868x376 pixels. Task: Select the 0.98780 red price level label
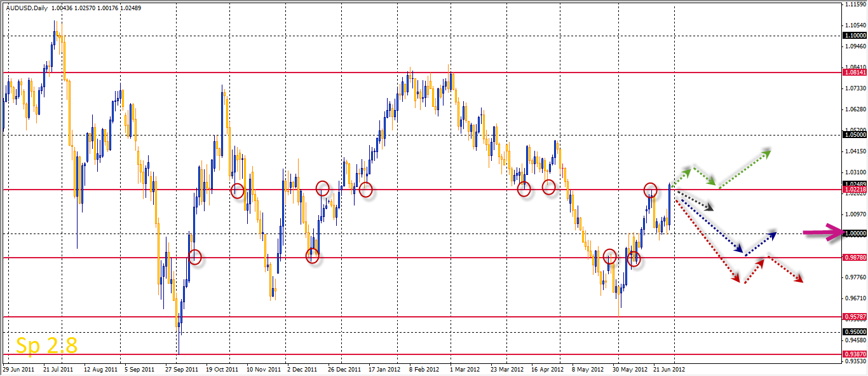pos(855,258)
